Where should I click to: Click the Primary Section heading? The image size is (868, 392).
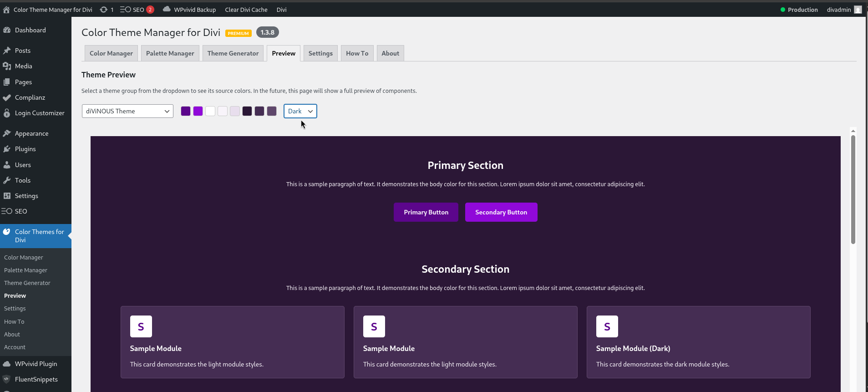pos(465,165)
